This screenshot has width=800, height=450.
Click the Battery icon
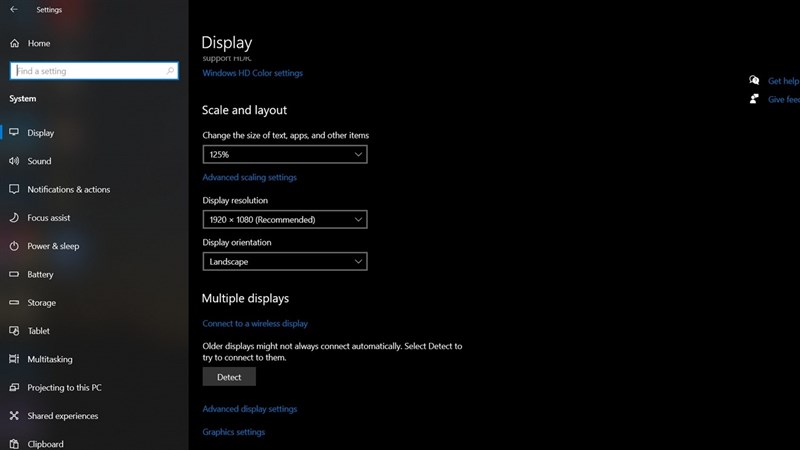click(x=14, y=274)
